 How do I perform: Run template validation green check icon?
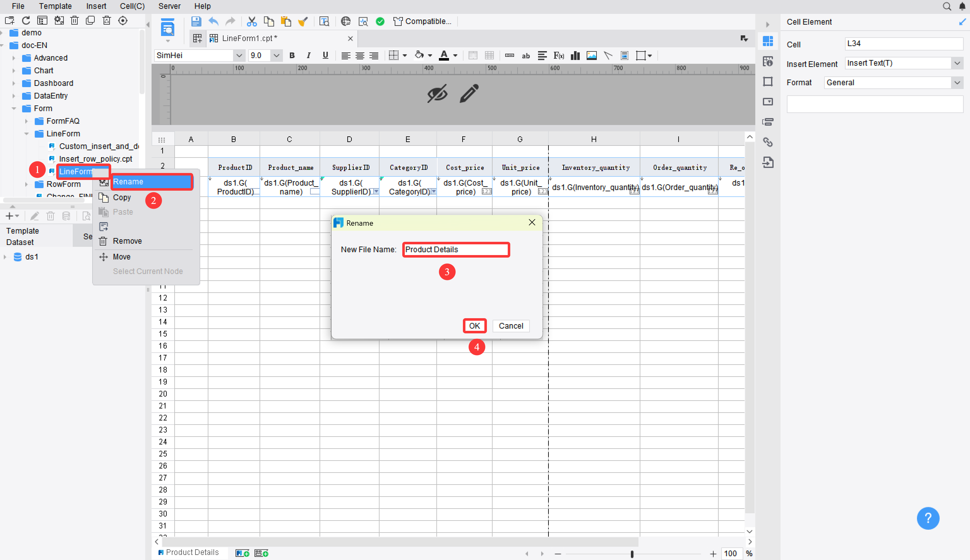coord(380,21)
